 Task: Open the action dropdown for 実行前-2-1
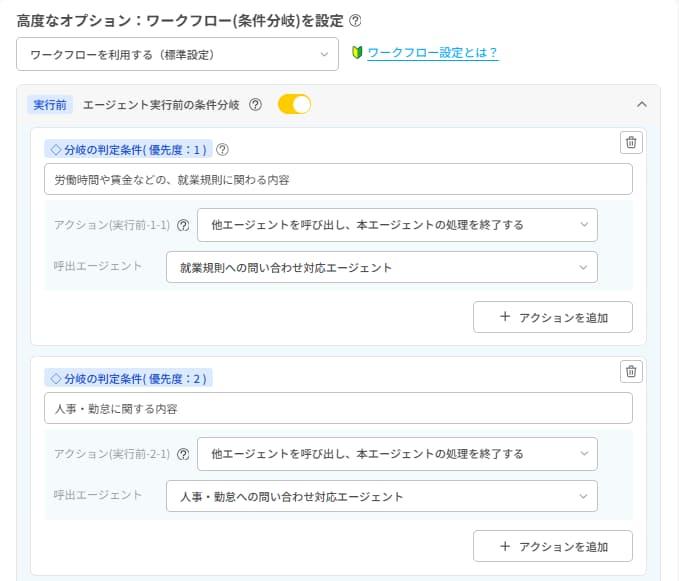click(x=397, y=453)
